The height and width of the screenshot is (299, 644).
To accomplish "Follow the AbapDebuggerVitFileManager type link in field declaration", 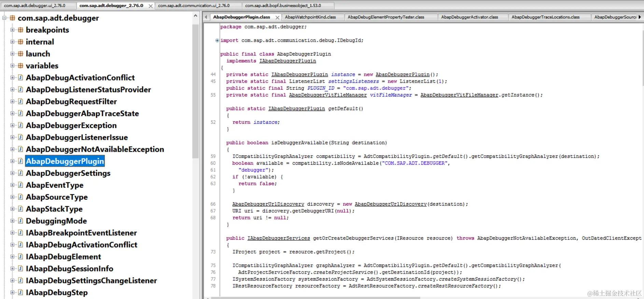I will 328,95.
